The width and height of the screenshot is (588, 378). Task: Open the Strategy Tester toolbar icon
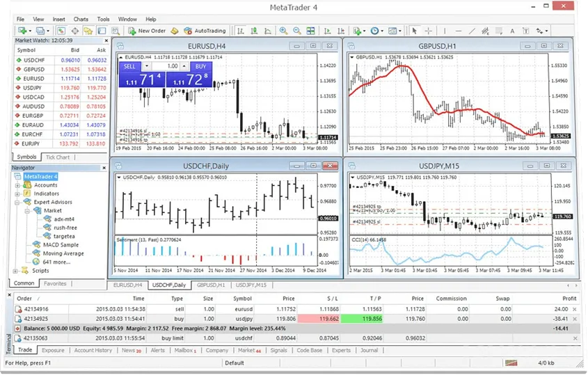coord(116,31)
